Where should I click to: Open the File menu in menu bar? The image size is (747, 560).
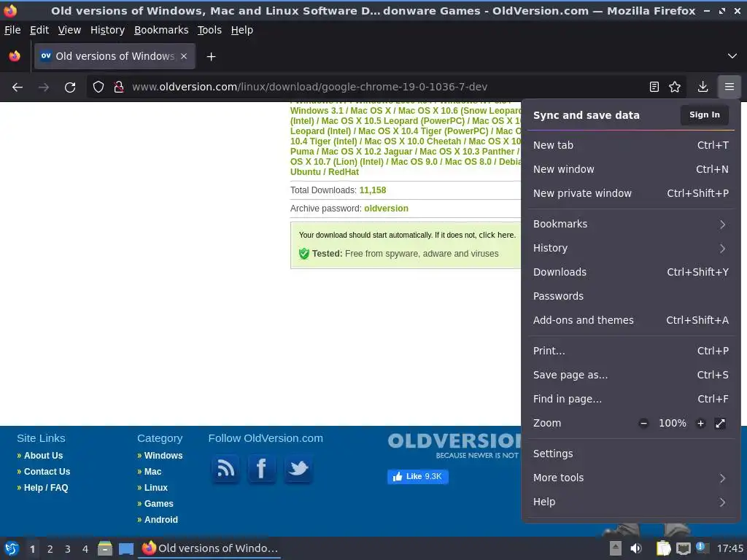12,30
